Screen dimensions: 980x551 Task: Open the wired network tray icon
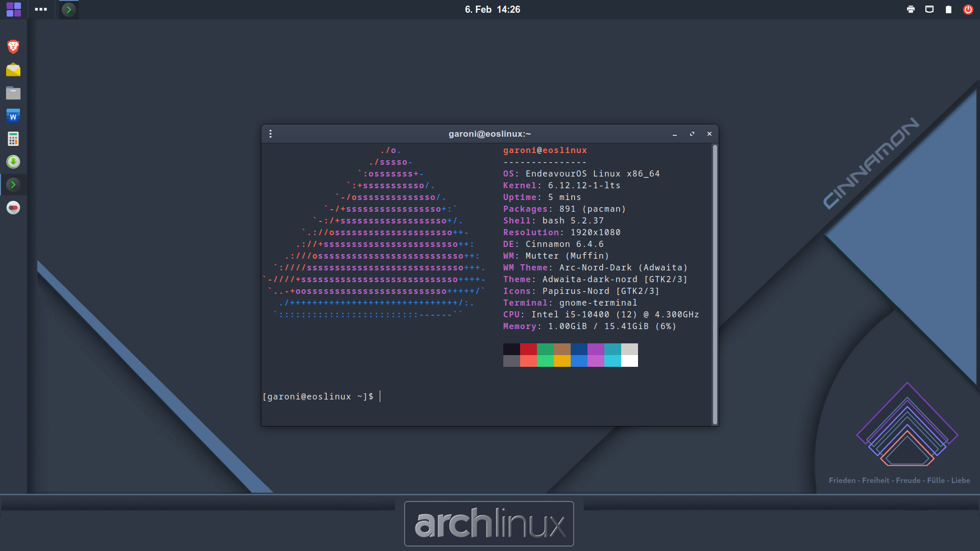929,9
